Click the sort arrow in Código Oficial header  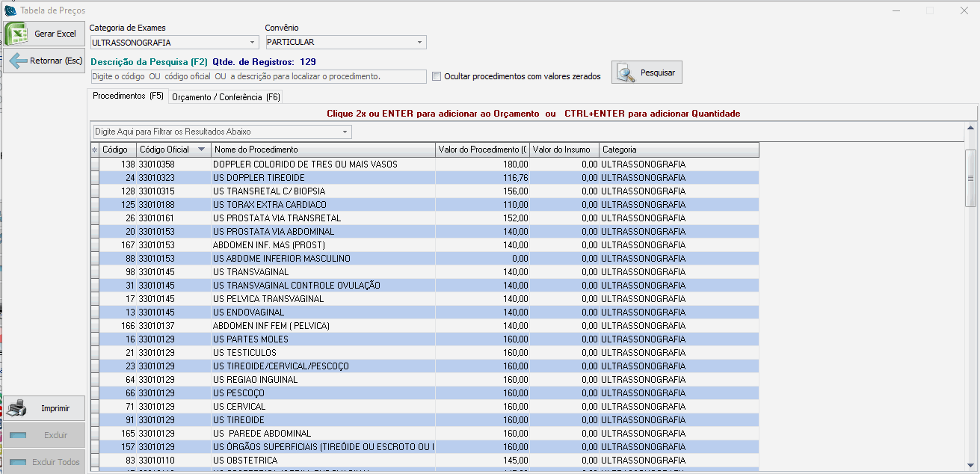click(201, 150)
